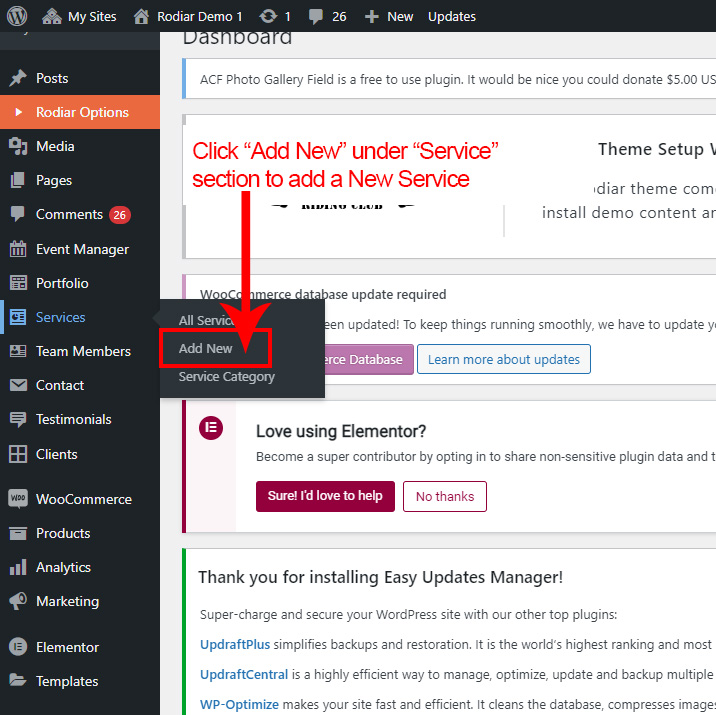Image resolution: width=716 pixels, height=715 pixels.
Task: Click the comments bubble icon in admin bar
Action: [x=317, y=16]
